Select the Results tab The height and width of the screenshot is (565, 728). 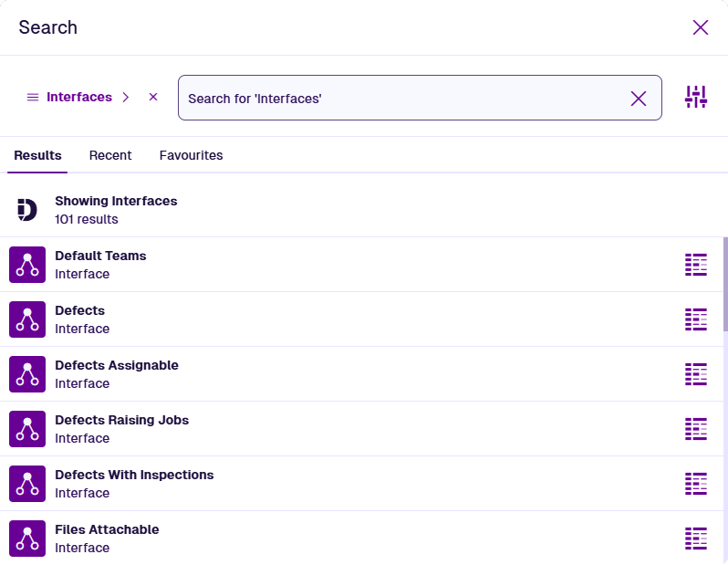(38, 155)
